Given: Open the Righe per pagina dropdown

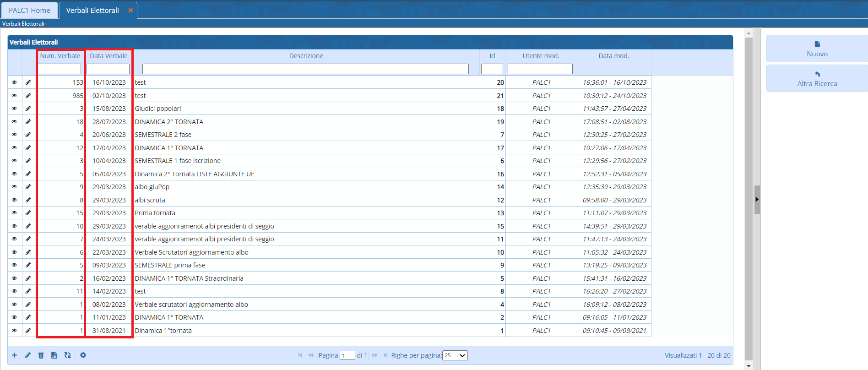Looking at the screenshot, I should coord(455,355).
